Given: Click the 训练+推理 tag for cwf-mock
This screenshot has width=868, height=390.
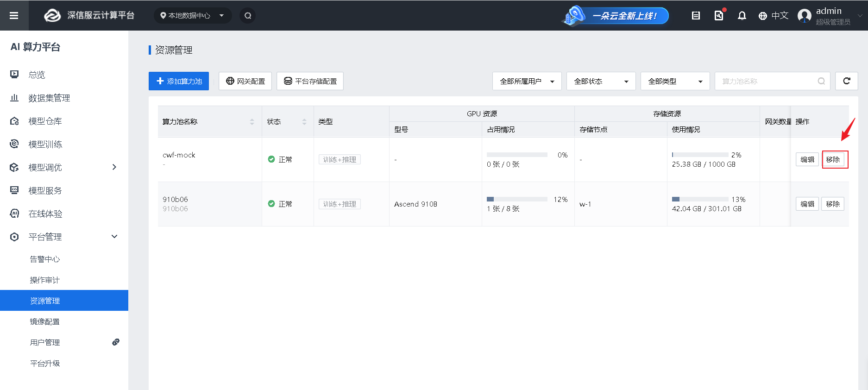Looking at the screenshot, I should [x=340, y=159].
